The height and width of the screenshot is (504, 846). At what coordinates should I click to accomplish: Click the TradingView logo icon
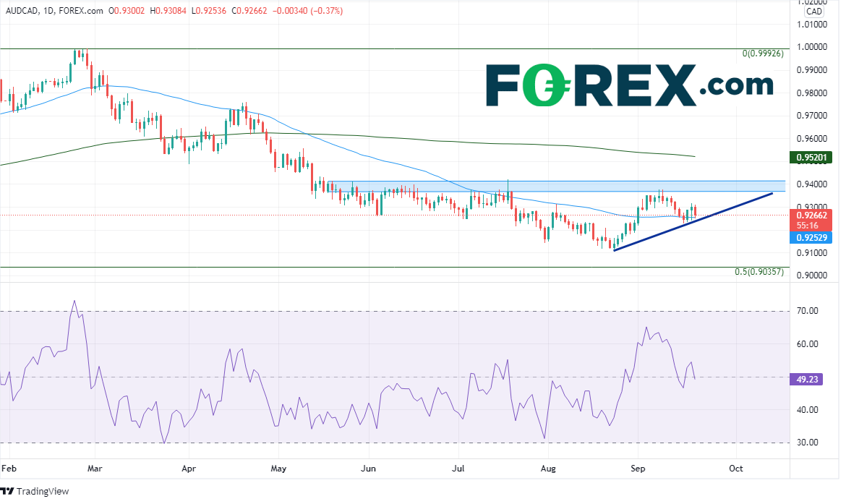click(x=7, y=491)
